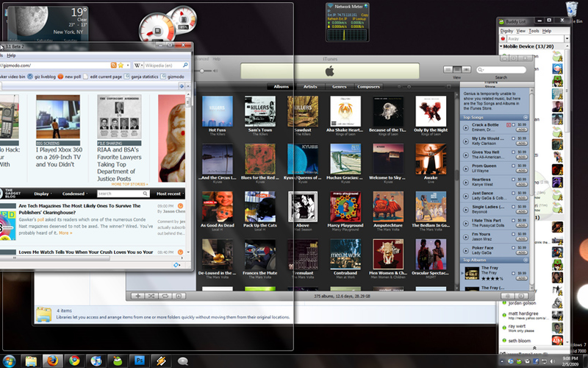
Task: Switch to Firefox from the taskbar
Action: (53, 361)
